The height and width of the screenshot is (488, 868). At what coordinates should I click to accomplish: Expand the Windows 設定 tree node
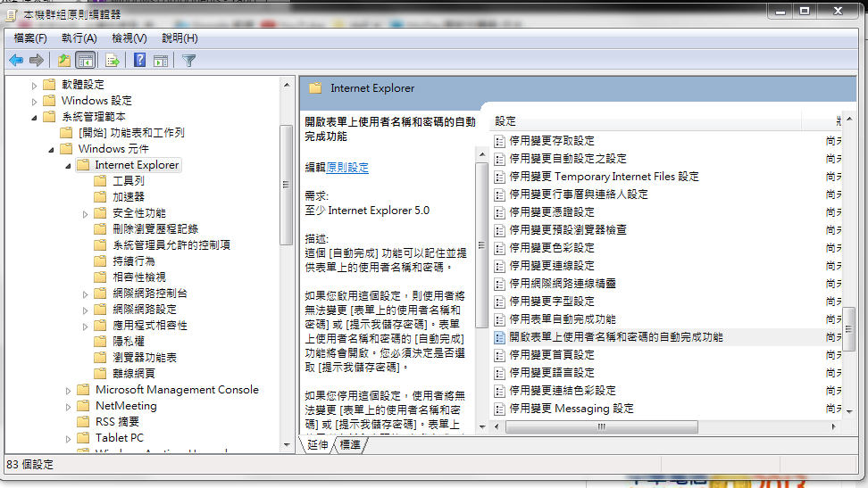[34, 101]
